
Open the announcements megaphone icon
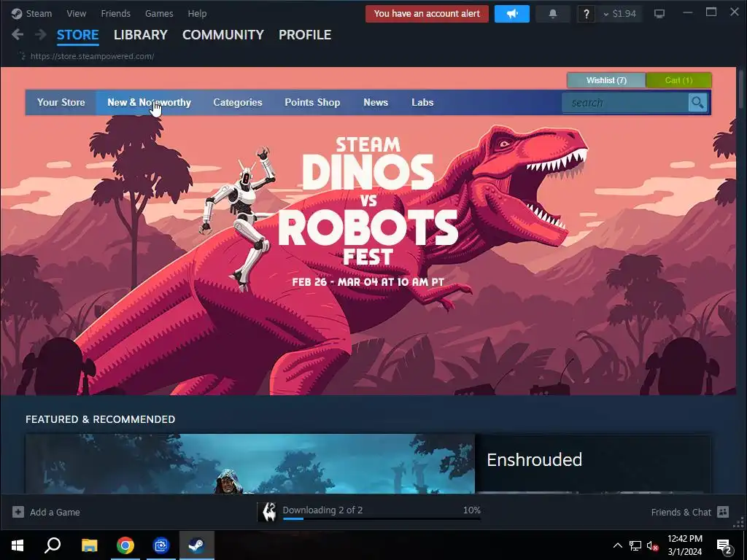511,14
